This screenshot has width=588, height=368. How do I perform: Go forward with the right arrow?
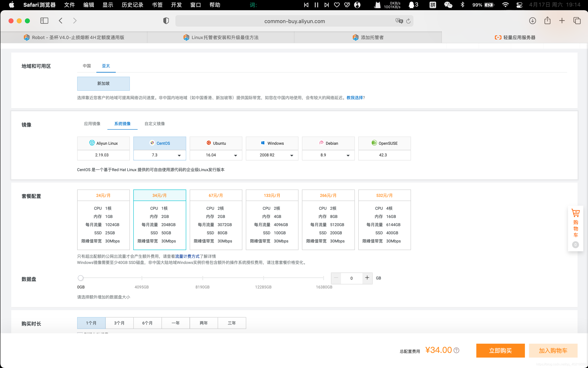(x=75, y=21)
